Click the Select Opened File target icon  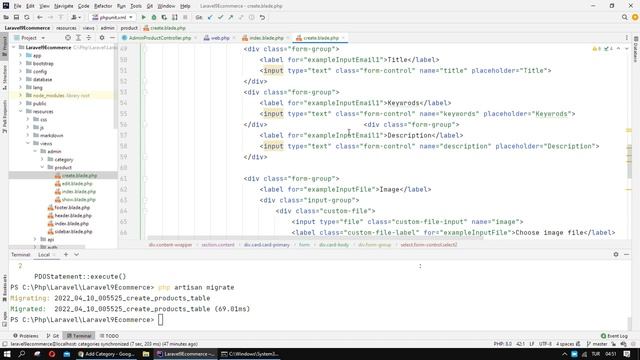coord(68,38)
